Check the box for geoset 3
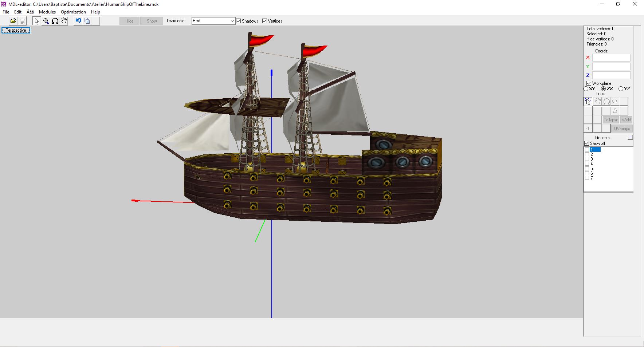Viewport: 644px width, 347px height. pos(587,159)
